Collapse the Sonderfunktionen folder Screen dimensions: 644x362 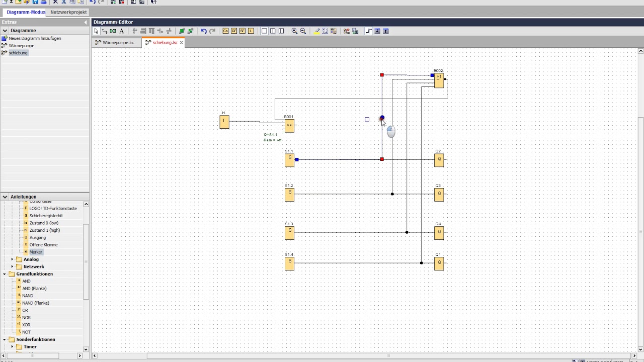coord(5,339)
